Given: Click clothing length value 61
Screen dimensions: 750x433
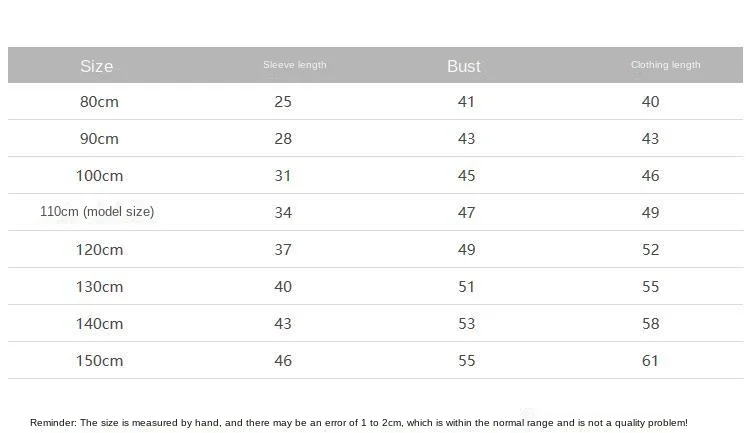Looking at the screenshot, I should 650,360.
